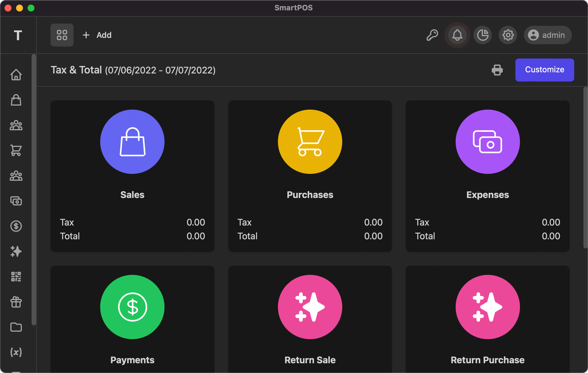
Task: Open the Home icon in sidebar
Action: 16,75
